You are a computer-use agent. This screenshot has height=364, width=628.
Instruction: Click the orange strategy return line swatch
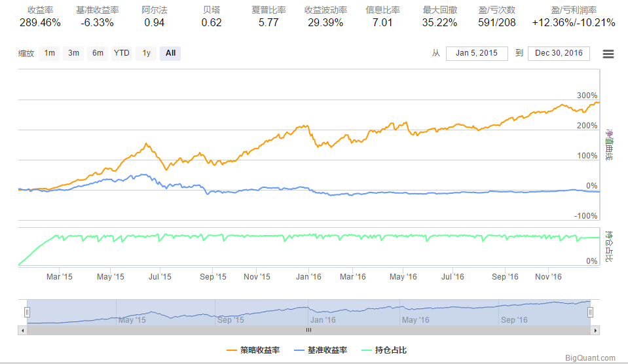tap(231, 350)
